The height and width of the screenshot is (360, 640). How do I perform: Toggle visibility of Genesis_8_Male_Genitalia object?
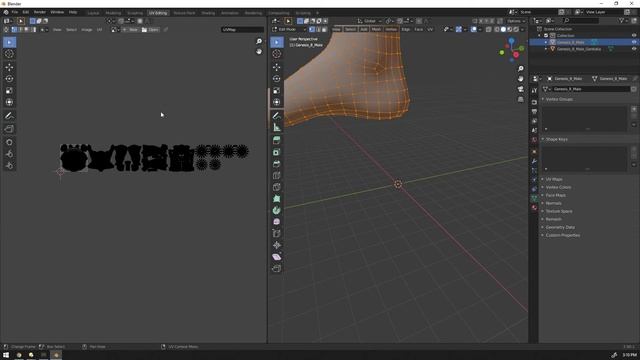634,49
